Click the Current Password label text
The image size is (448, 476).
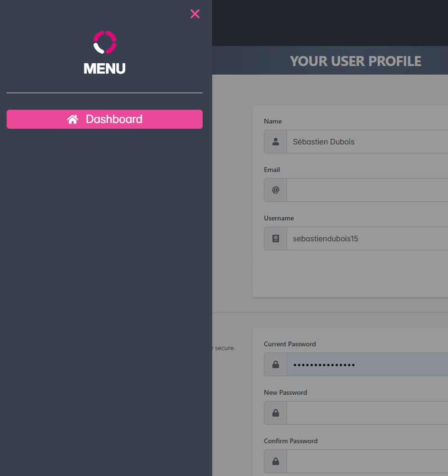click(289, 344)
